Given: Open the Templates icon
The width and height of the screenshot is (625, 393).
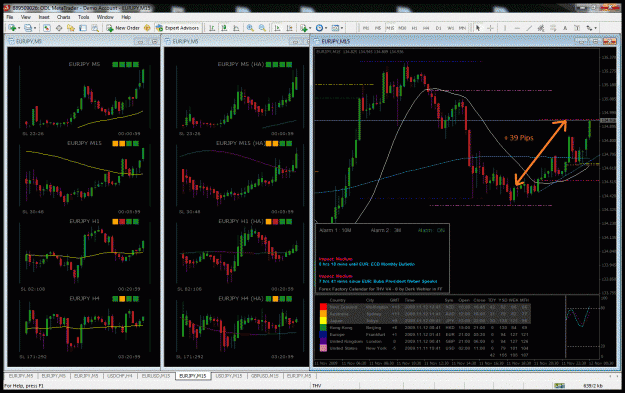Looking at the screenshot, I should tap(335, 28).
